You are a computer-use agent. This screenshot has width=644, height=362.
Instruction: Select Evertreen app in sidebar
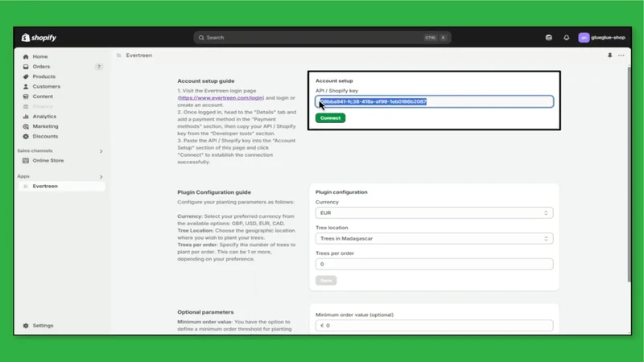[x=62, y=187]
